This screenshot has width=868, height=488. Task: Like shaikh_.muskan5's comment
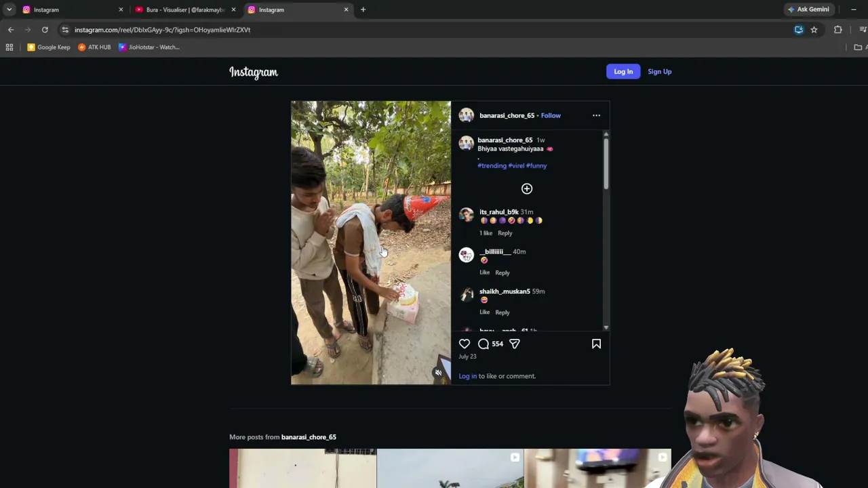tap(485, 312)
